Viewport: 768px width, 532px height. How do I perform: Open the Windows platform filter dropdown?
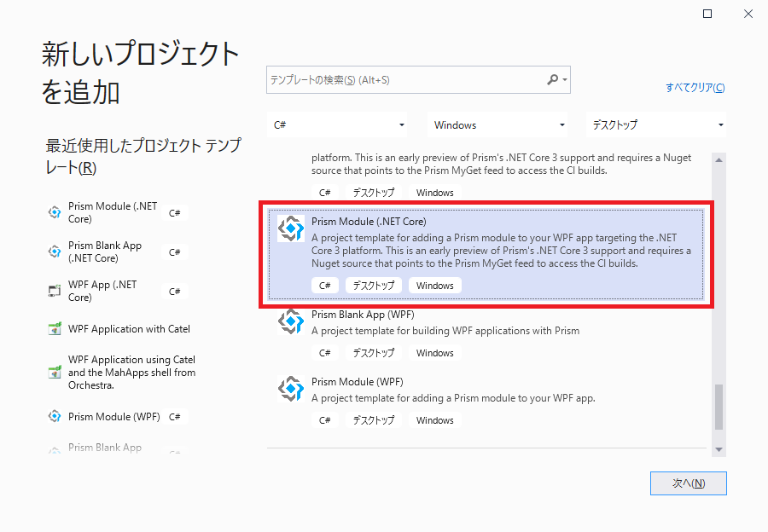point(497,124)
